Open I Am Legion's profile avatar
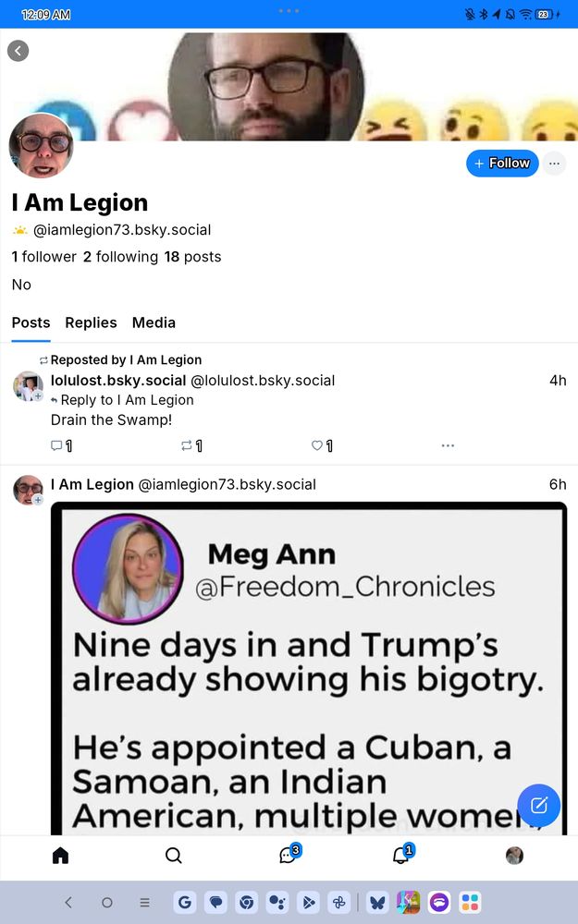This screenshot has width=578, height=924. tap(42, 146)
